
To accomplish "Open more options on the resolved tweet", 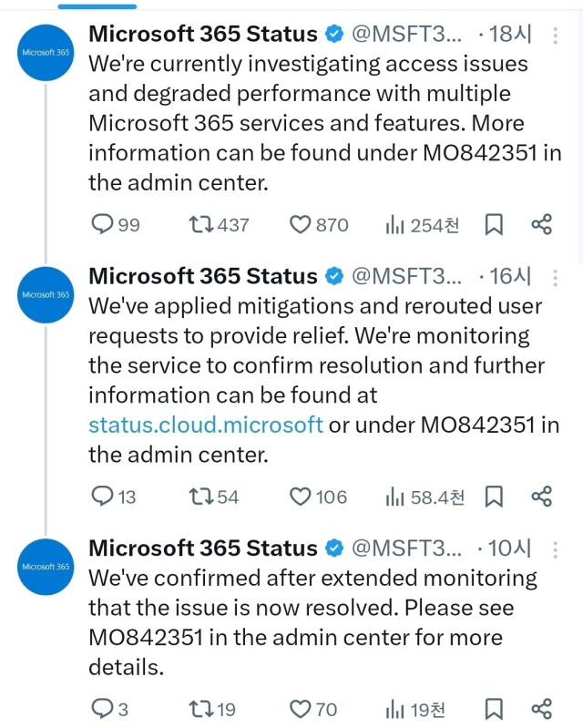I will coord(557,549).
